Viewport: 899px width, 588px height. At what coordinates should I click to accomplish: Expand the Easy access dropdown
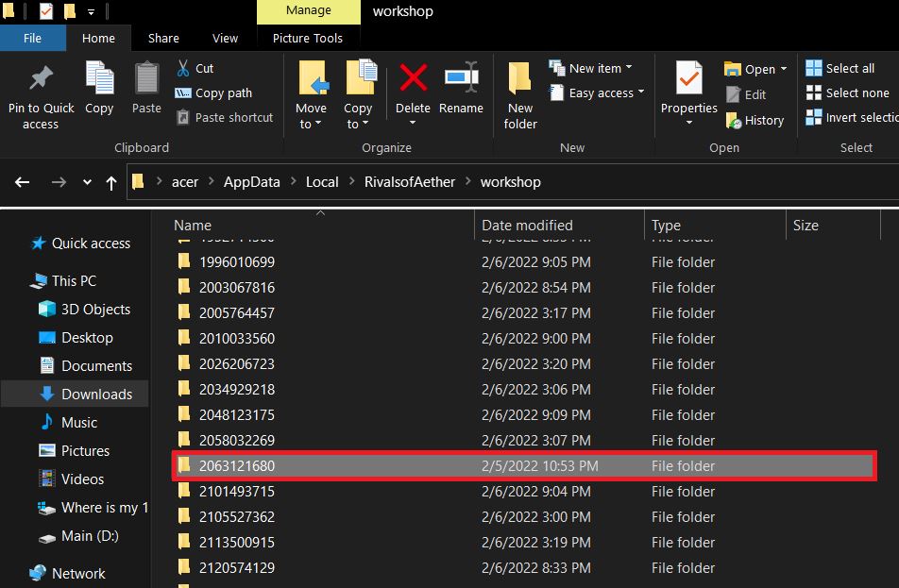(596, 92)
